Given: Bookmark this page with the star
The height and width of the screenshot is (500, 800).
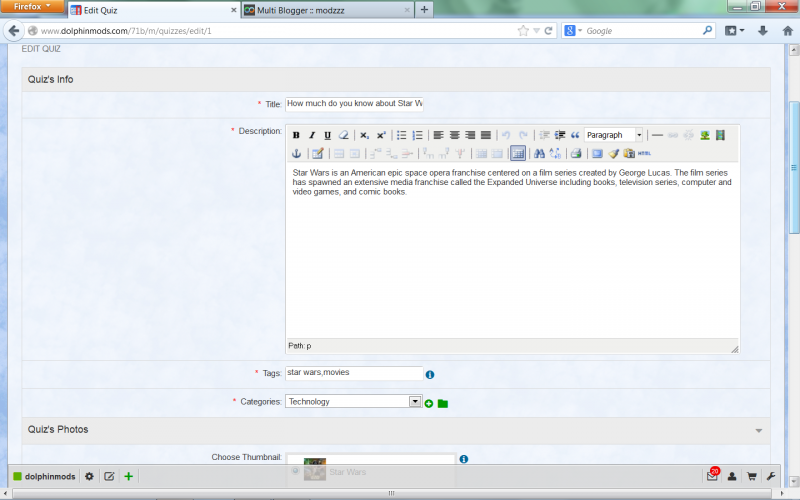Looking at the screenshot, I should [523, 31].
